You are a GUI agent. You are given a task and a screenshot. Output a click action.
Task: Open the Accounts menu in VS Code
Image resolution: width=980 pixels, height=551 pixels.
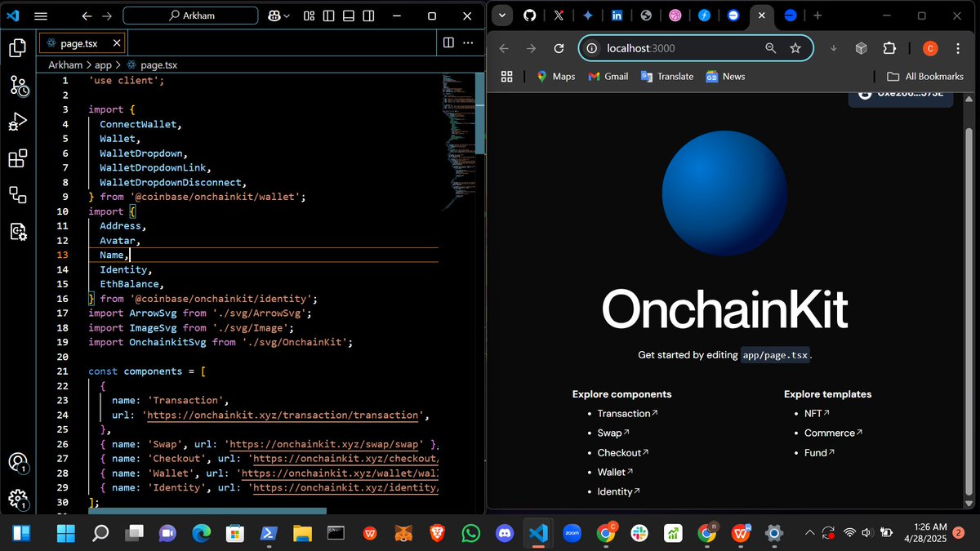coord(17,462)
